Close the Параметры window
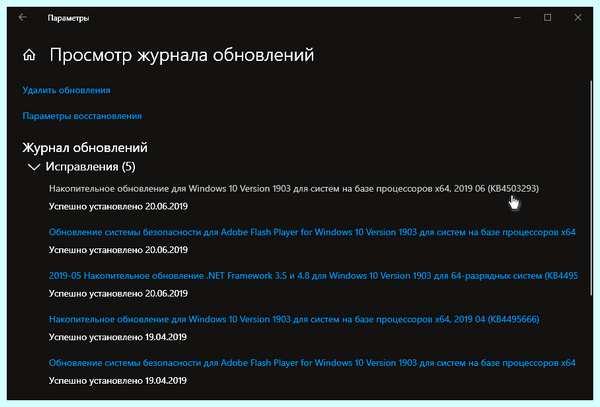The width and height of the screenshot is (600, 407). pos(578,18)
